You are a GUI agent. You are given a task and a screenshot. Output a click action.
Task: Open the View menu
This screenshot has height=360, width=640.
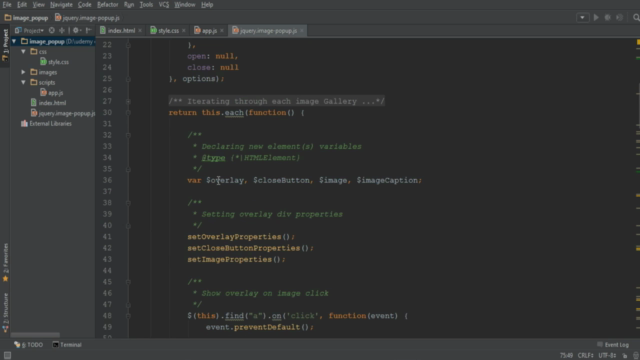pos(38,4)
